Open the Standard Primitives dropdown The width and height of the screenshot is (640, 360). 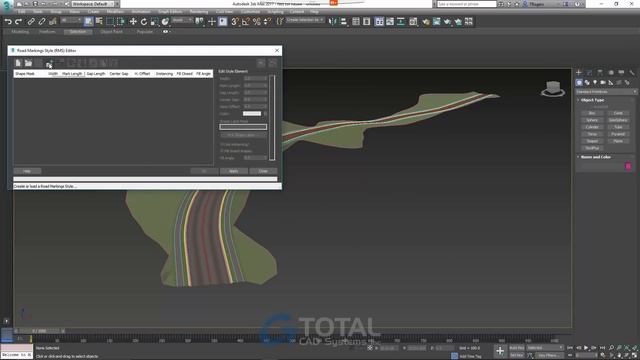(606, 92)
